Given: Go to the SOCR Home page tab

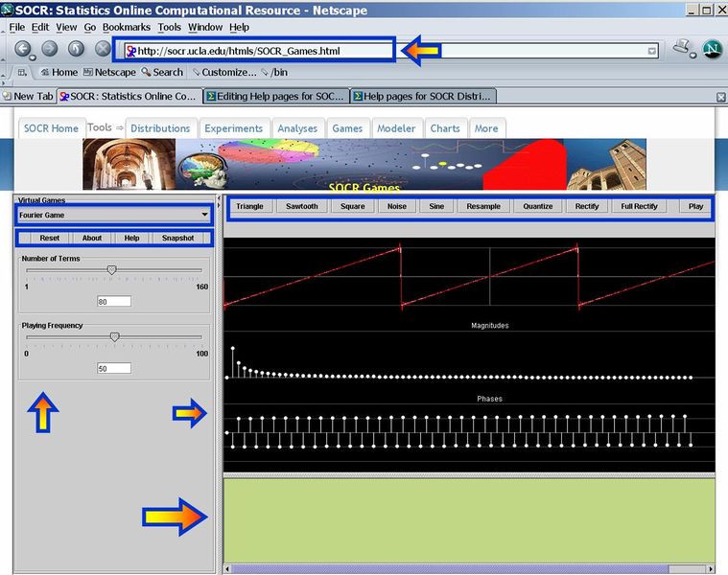Looking at the screenshot, I should pos(51,128).
